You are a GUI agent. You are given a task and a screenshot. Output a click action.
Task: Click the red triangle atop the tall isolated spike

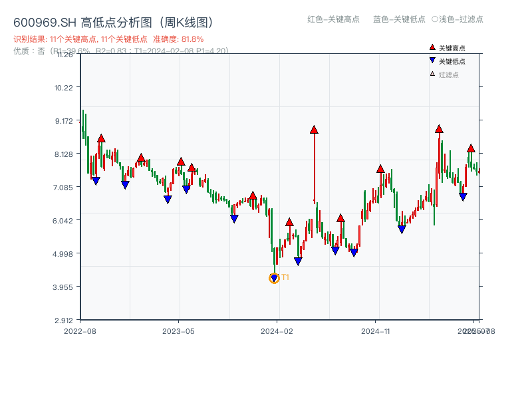coord(314,130)
